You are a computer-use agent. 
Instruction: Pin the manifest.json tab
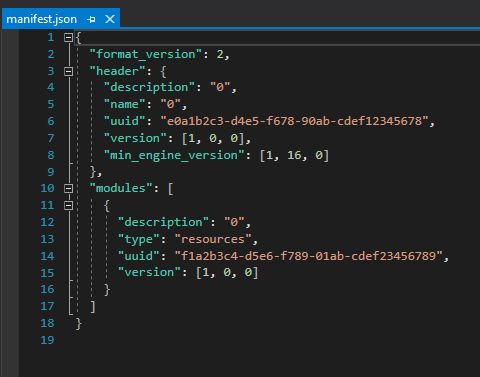tap(91, 19)
